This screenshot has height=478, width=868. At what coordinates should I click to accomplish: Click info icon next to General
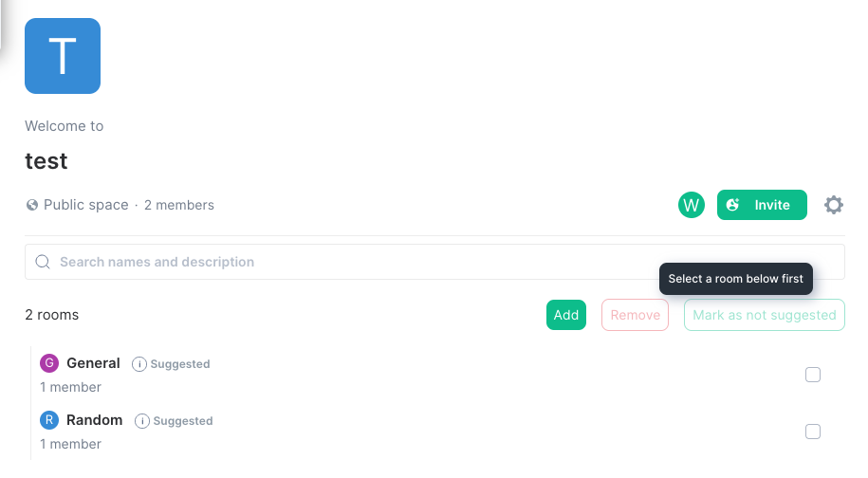pos(139,364)
